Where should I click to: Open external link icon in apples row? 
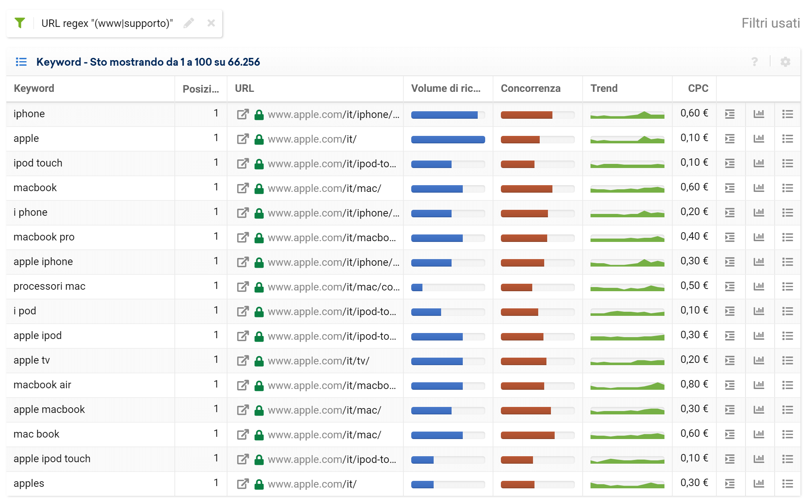(243, 484)
